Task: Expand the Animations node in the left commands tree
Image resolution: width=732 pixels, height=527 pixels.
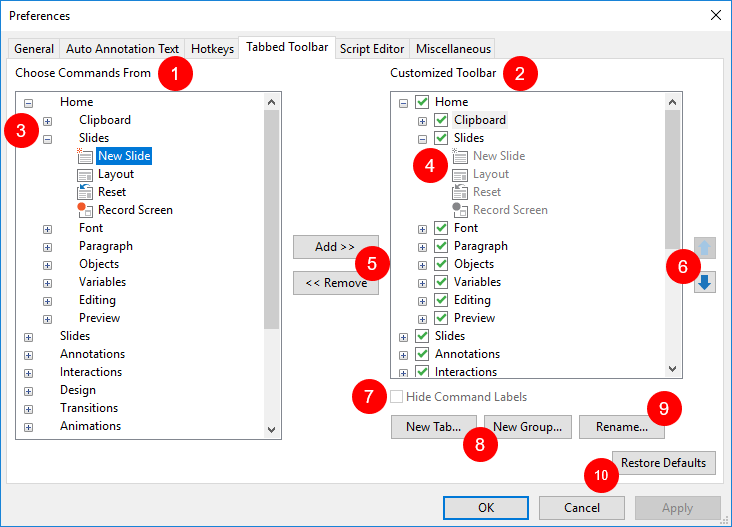Action: coord(28,427)
